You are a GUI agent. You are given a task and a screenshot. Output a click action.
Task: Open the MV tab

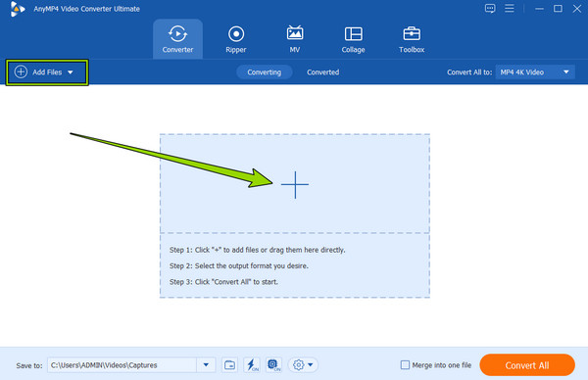point(295,39)
